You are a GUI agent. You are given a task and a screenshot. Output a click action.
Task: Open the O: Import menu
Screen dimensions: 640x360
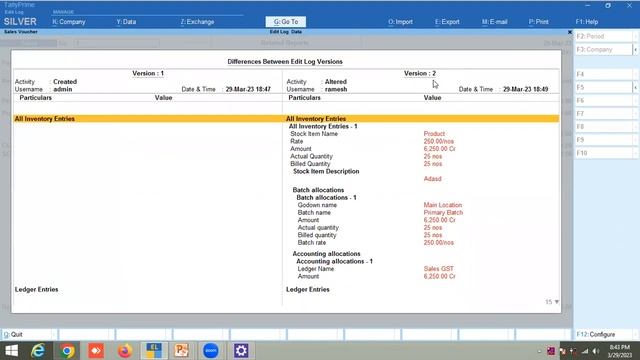pos(400,22)
